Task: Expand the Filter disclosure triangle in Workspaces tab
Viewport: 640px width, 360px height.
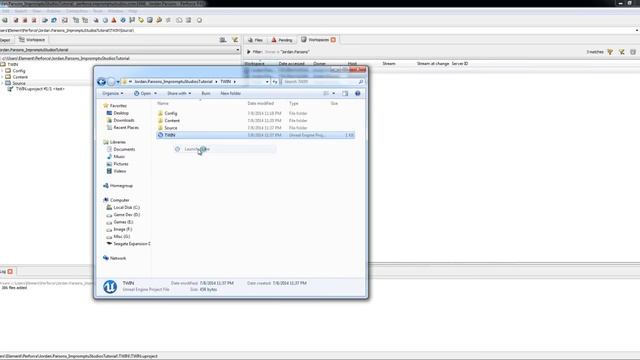Action: pyautogui.click(x=248, y=52)
